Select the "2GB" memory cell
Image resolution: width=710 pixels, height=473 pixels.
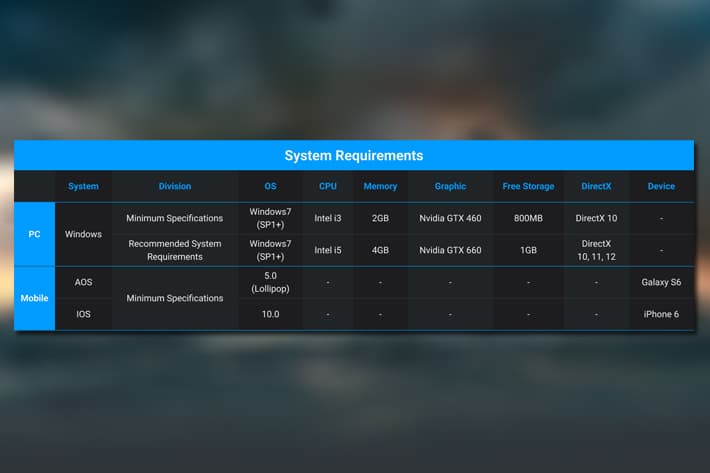coord(380,218)
